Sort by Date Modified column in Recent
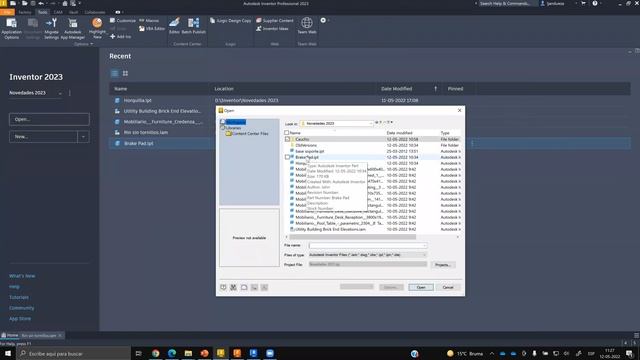Viewport: 640px width, 360px height. (396, 89)
